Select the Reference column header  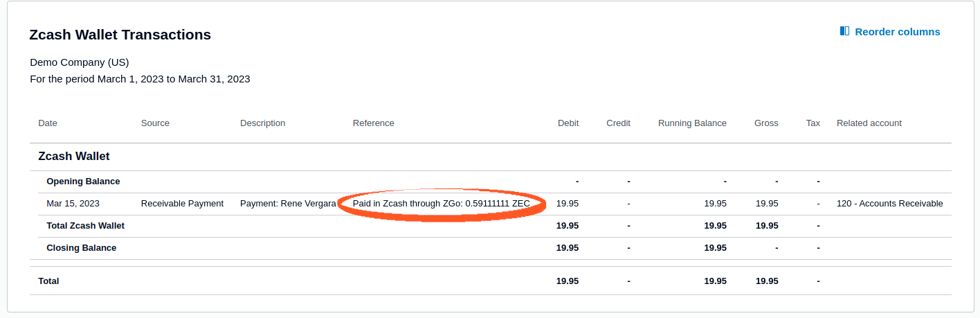point(373,123)
